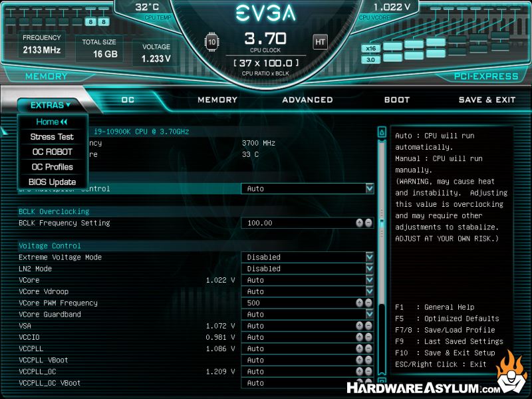Click the Voltage Control section header
Screen dimensions: 532x399
click(49, 245)
